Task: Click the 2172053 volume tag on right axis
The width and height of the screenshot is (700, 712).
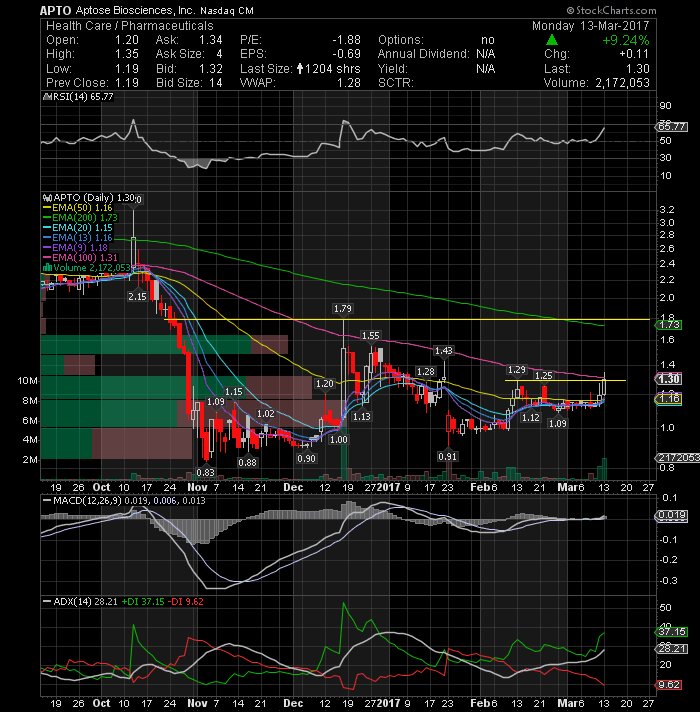Action: click(x=679, y=458)
